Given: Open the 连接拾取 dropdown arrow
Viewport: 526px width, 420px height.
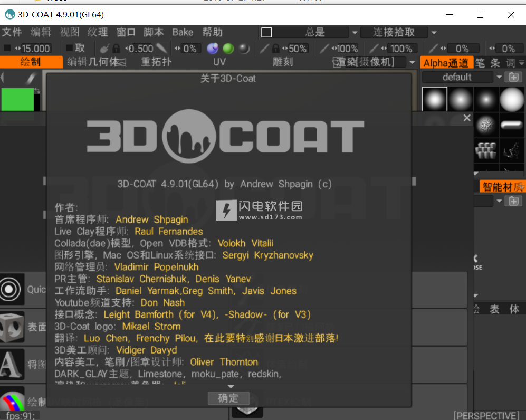Looking at the screenshot, I should point(434,33).
